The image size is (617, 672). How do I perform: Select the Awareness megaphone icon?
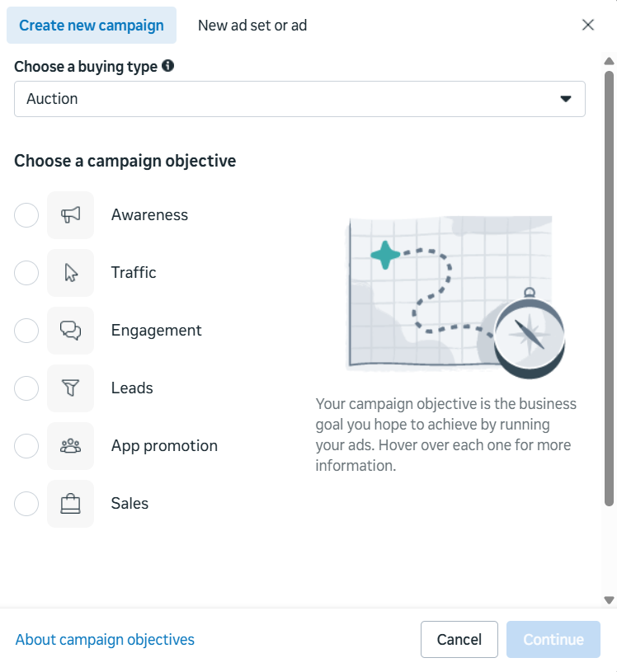point(70,215)
